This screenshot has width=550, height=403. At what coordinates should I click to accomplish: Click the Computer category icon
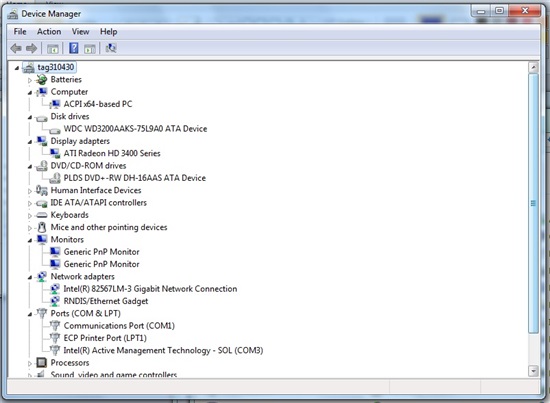tap(42, 92)
